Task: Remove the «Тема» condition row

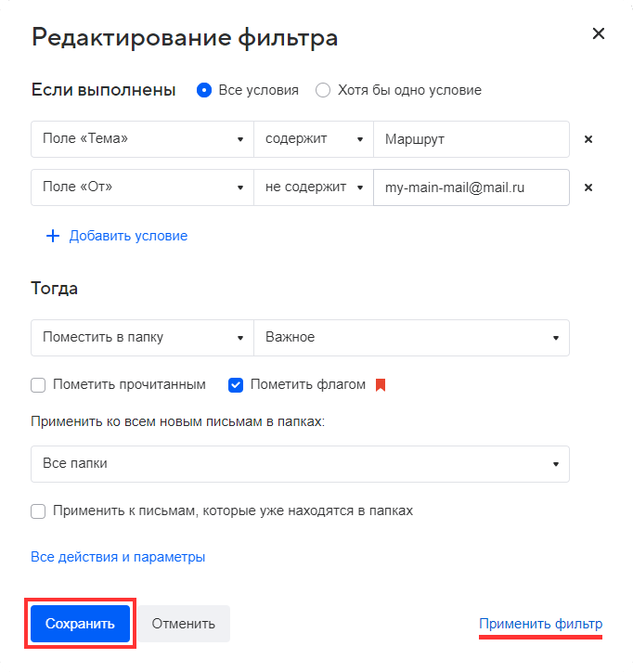Action: (x=588, y=139)
